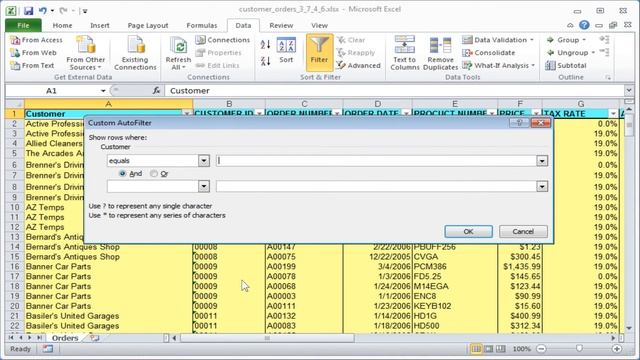
Task: Switch to the View tab
Action: pos(319,25)
